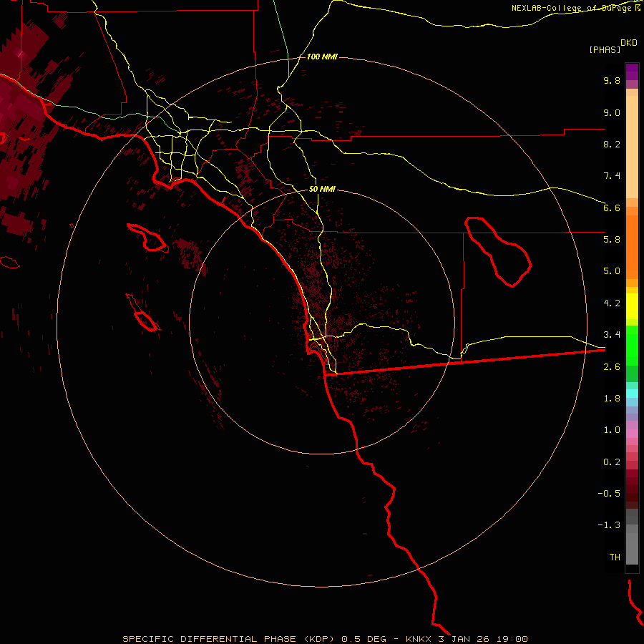This screenshot has height=644, width=644.
Task: Select the 8.2 scale label
Action: 612,144
